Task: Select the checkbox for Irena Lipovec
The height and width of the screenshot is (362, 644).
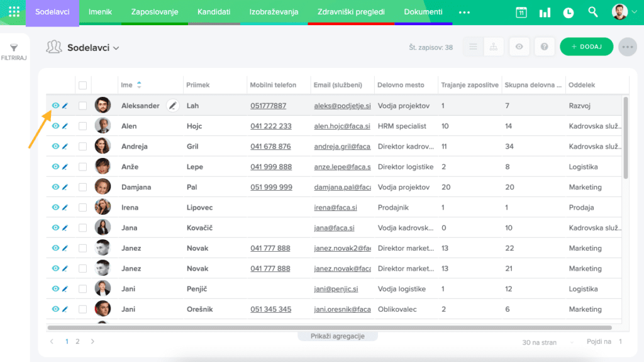Action: point(82,208)
